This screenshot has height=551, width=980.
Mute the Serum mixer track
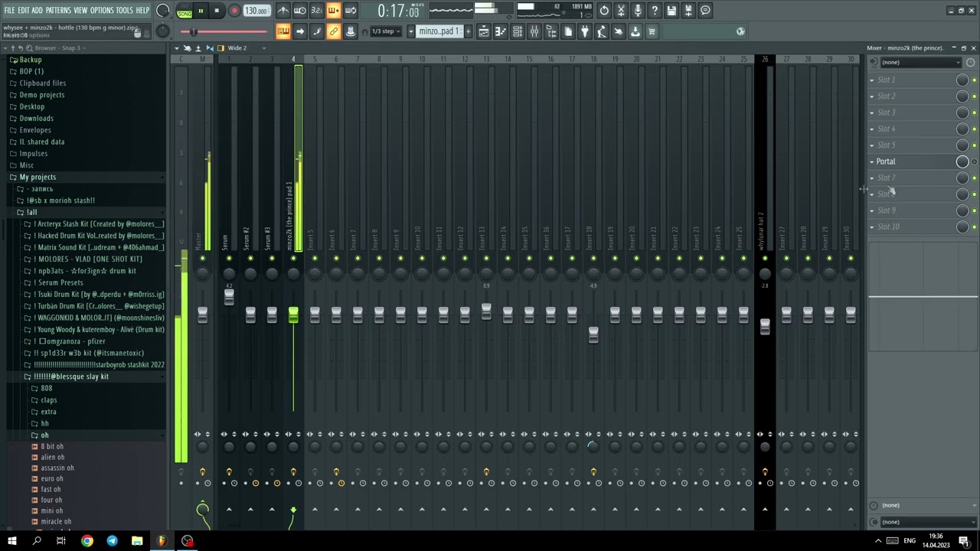coord(229,259)
